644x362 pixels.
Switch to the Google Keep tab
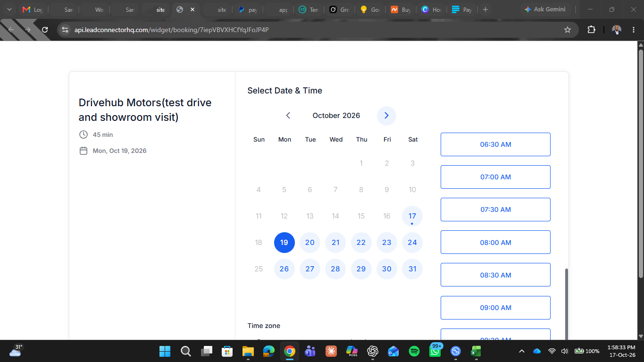(370, 9)
